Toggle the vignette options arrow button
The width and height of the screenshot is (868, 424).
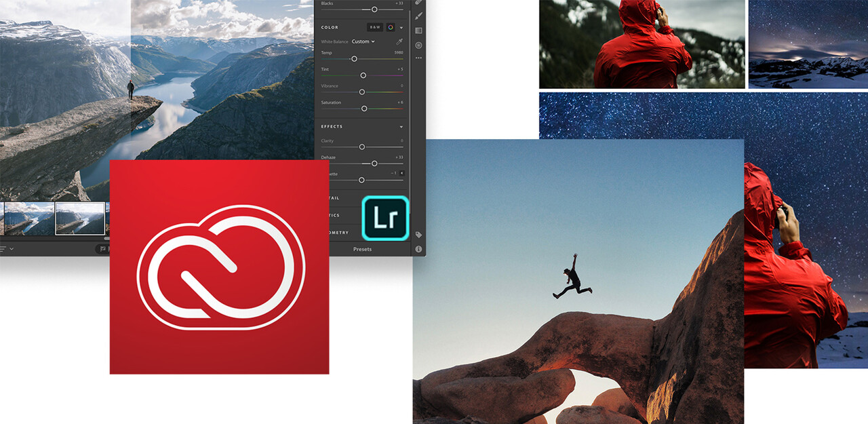click(400, 174)
